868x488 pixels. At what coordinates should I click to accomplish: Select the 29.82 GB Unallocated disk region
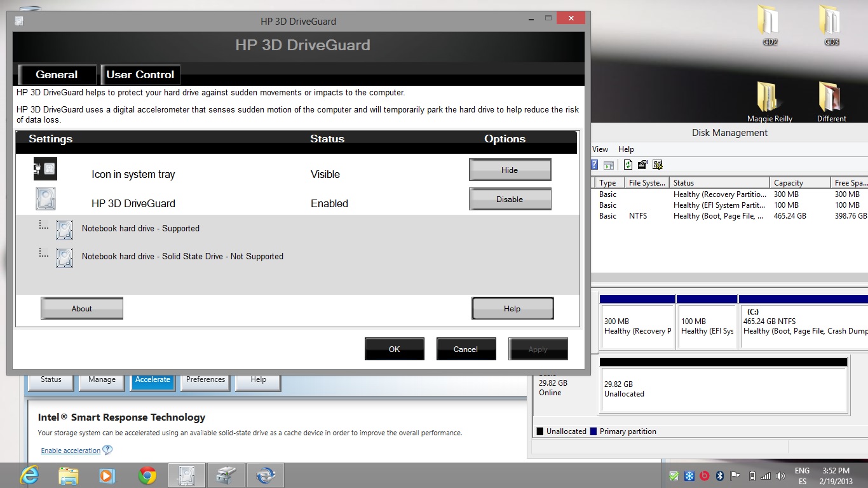point(723,389)
